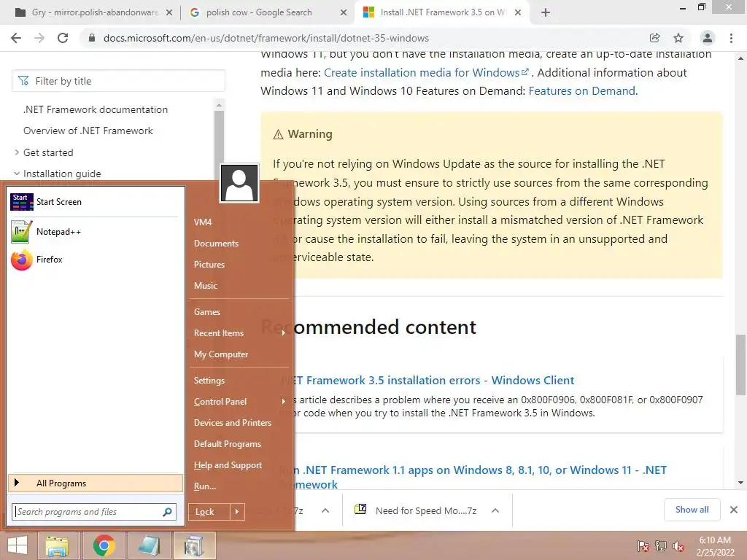Open Settings from start menu
The height and width of the screenshot is (560, 747).
click(x=209, y=381)
